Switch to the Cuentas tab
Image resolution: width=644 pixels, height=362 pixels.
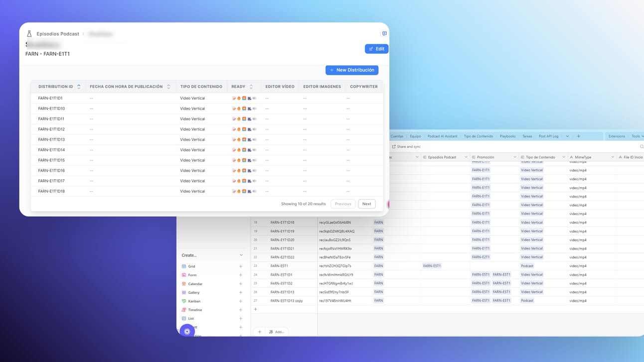397,136
